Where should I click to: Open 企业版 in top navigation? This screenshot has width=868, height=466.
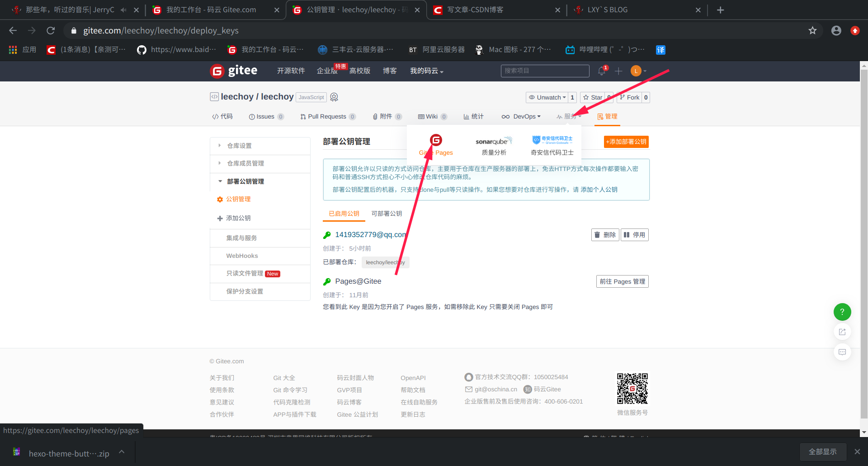tap(327, 71)
